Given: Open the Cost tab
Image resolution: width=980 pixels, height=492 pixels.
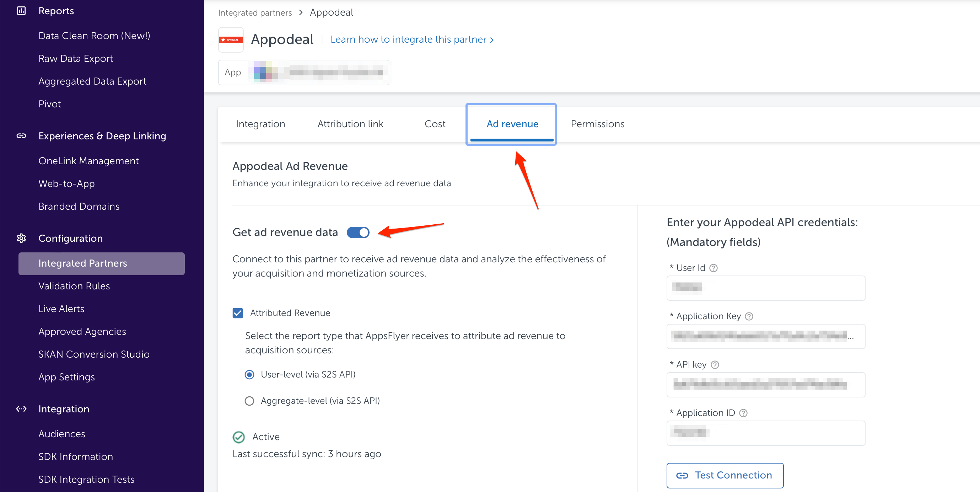Looking at the screenshot, I should point(435,124).
